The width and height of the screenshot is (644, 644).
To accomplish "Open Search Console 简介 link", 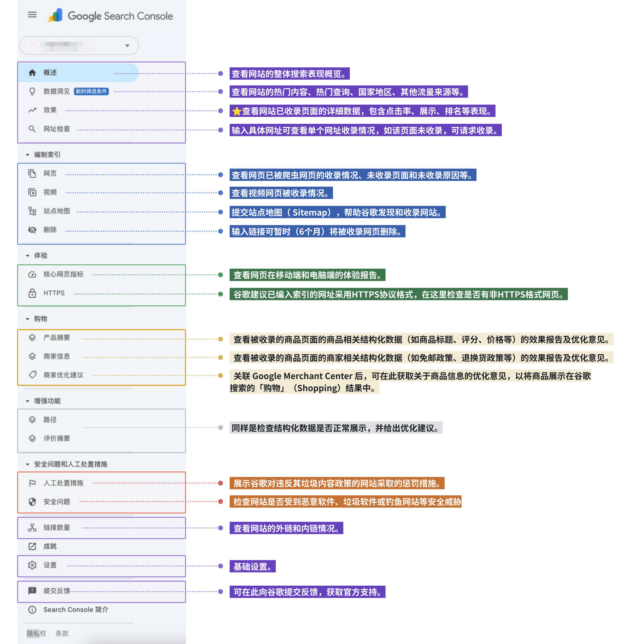I will coord(76,610).
